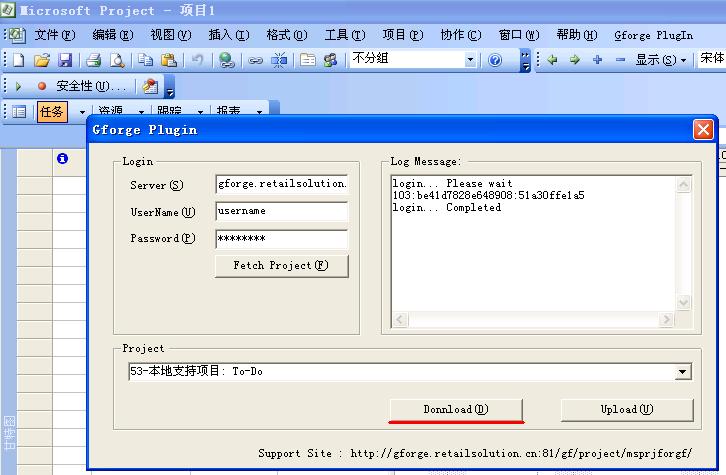Assign resources people icon

(330, 60)
